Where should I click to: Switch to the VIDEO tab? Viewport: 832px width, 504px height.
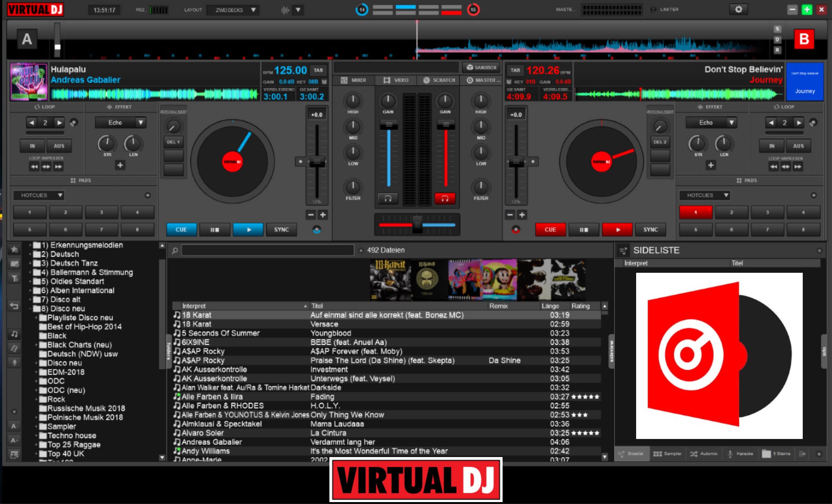[396, 80]
